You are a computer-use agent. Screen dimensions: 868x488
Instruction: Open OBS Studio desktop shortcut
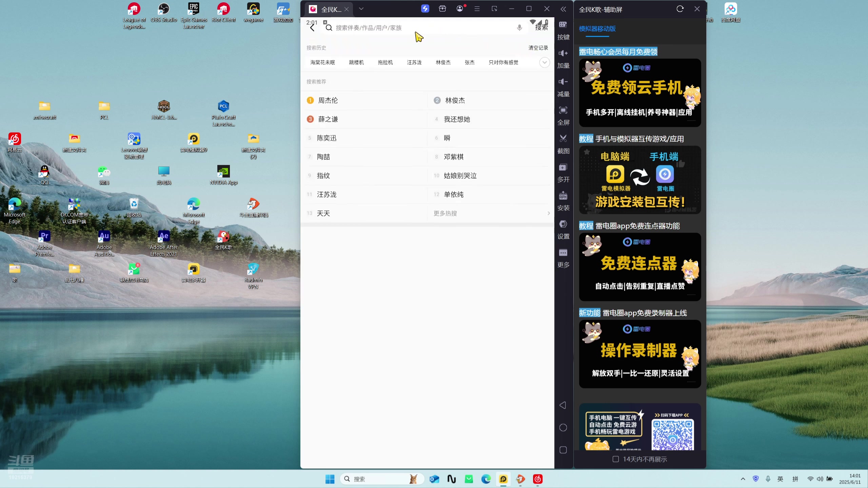(164, 13)
